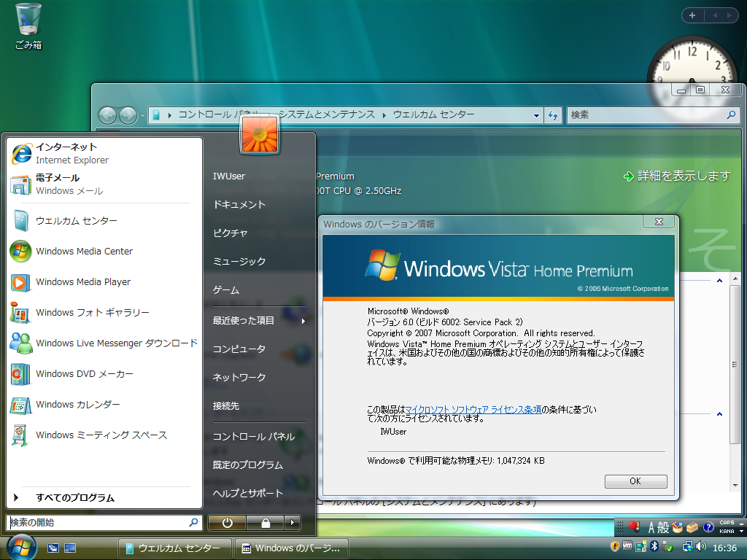Open Windows カレンダー

(x=105, y=404)
